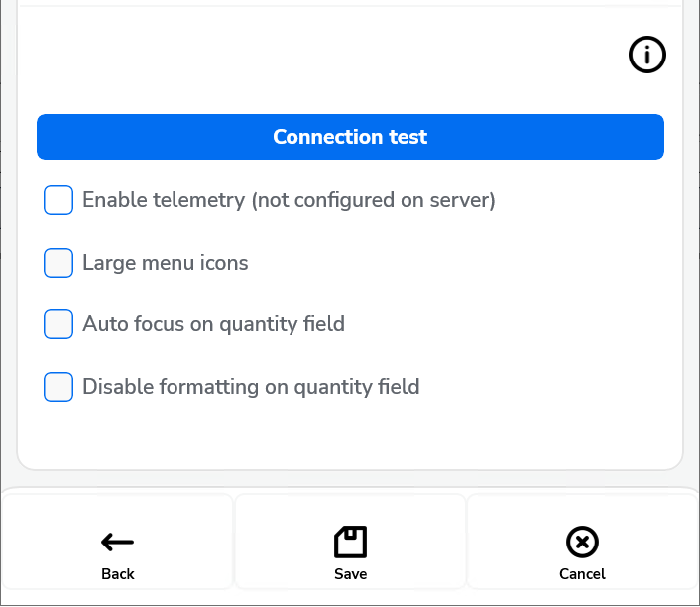Screen dimensions: 700x607
Task: Click the 'Enable telemetry (not configured on server)' label
Action: coord(289,200)
